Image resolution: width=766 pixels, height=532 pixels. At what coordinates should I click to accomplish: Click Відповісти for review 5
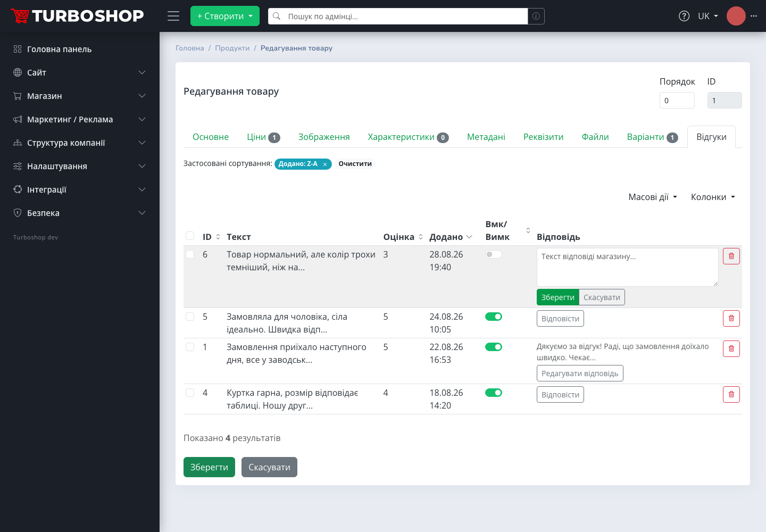(560, 319)
